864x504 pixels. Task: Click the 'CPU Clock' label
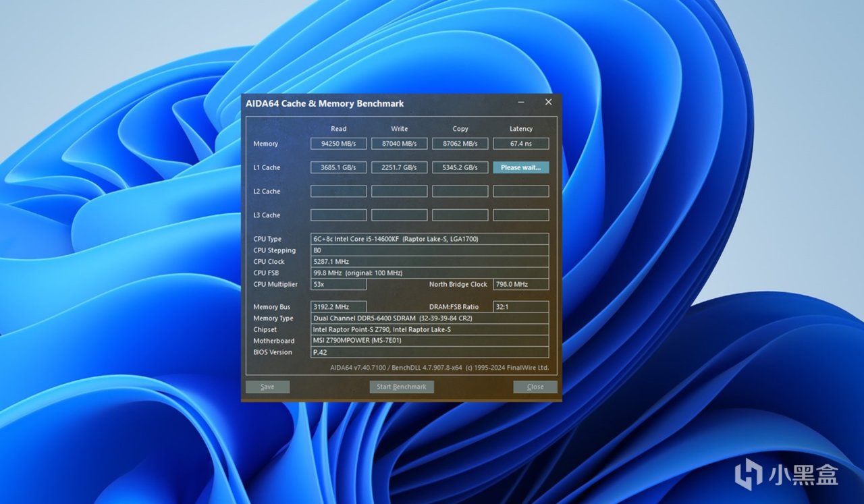[269, 262]
